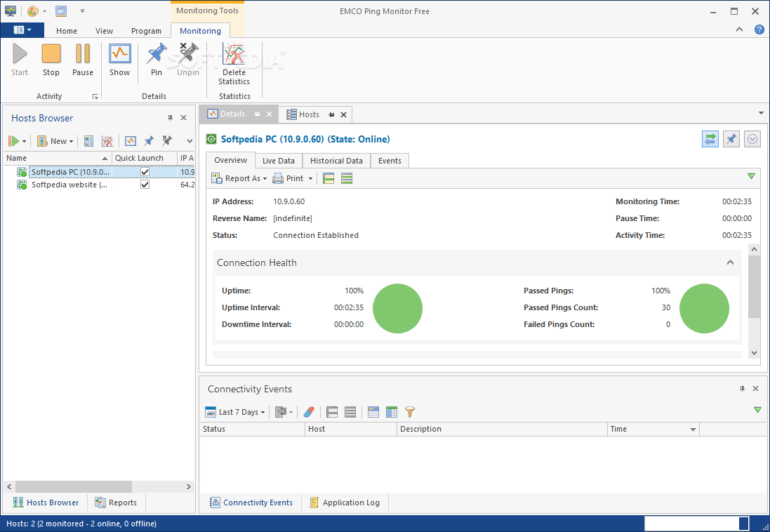The image size is (770, 532).
Task: Pin the Hosts Browser panel with pushpin
Action: pyautogui.click(x=170, y=118)
